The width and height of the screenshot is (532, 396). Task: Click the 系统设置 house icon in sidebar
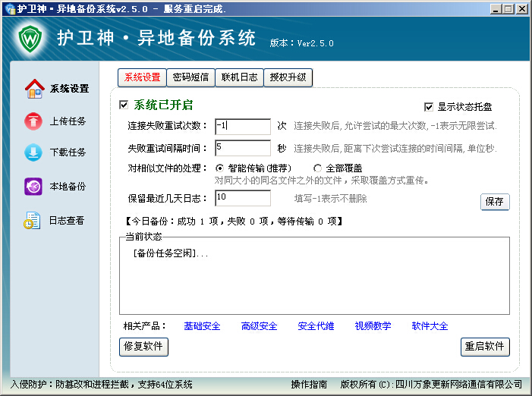click(x=34, y=89)
